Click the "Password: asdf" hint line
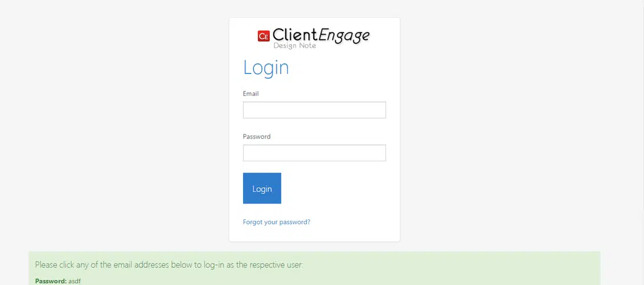Viewport: 644px width, 285px height. click(x=58, y=282)
